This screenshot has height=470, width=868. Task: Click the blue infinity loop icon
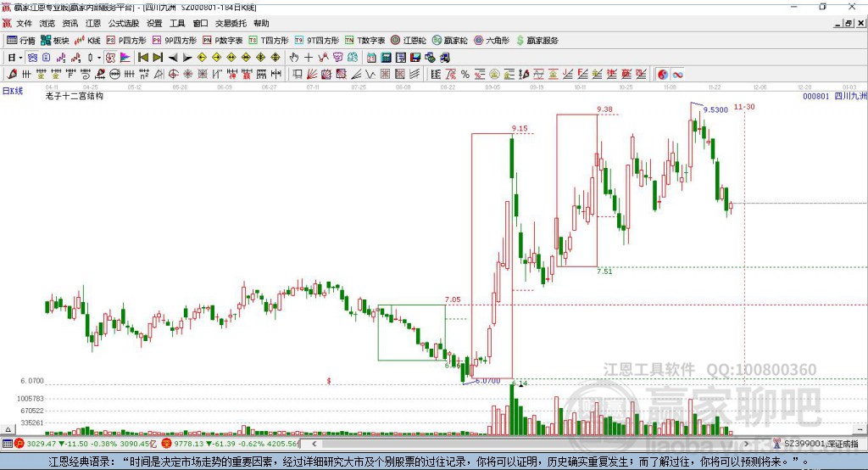point(677,75)
